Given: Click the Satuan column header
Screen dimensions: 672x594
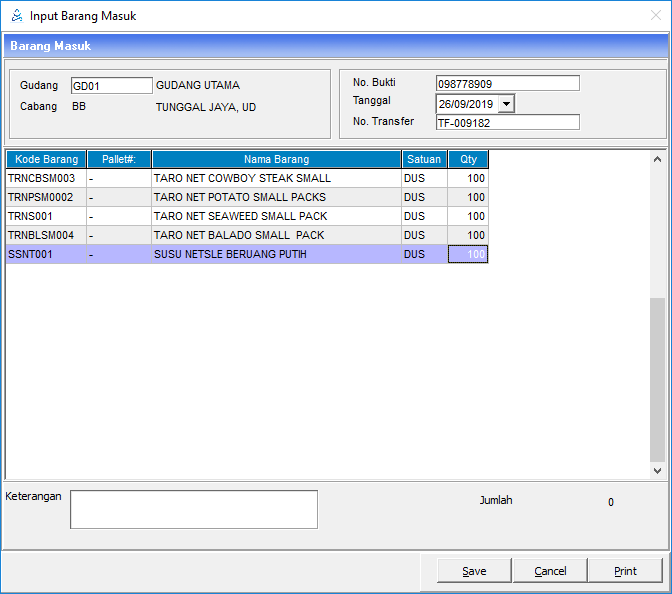Looking at the screenshot, I should (424, 159).
